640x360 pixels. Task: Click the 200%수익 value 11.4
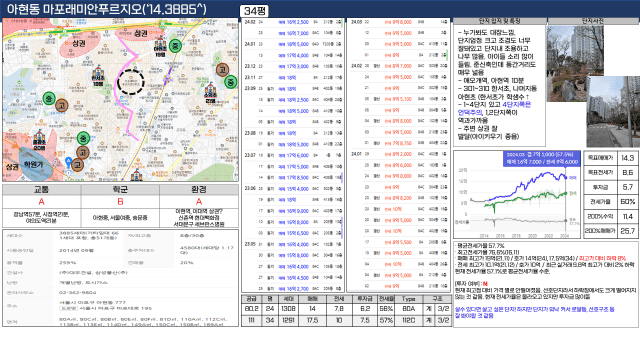point(628,216)
